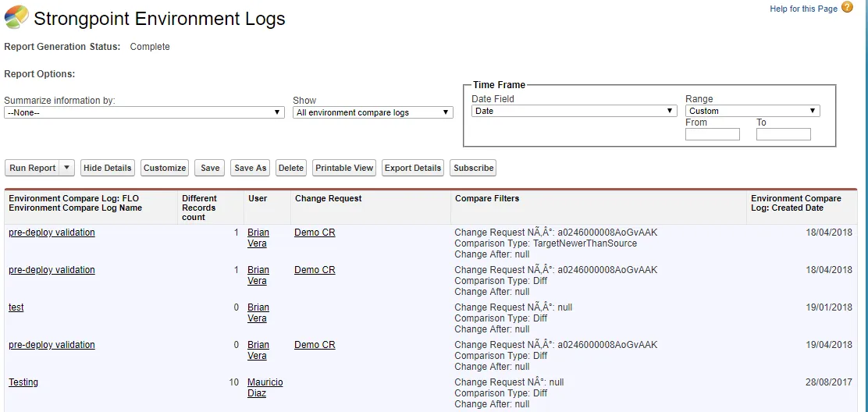Screen dimensions: 868x412
Task: Click the To date input field
Action: 783,134
